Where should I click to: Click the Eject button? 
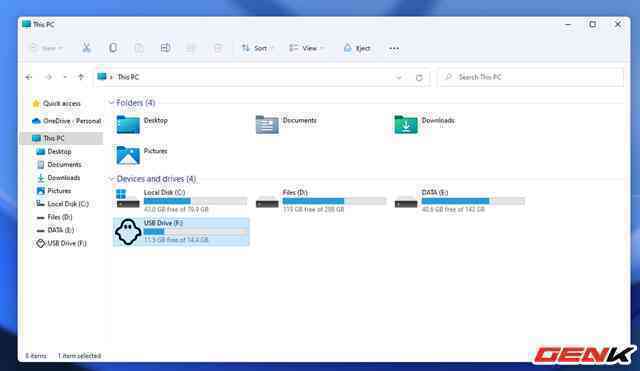click(357, 48)
